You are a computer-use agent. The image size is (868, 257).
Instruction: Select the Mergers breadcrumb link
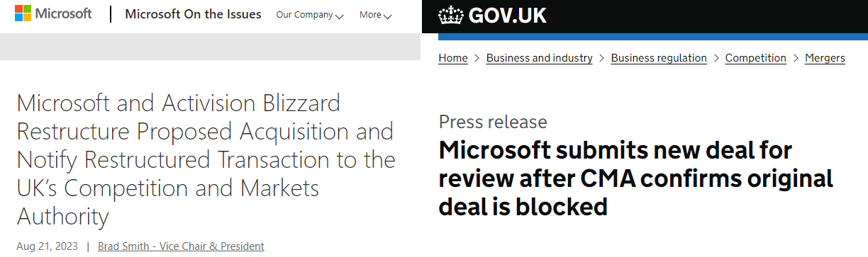[x=825, y=58]
